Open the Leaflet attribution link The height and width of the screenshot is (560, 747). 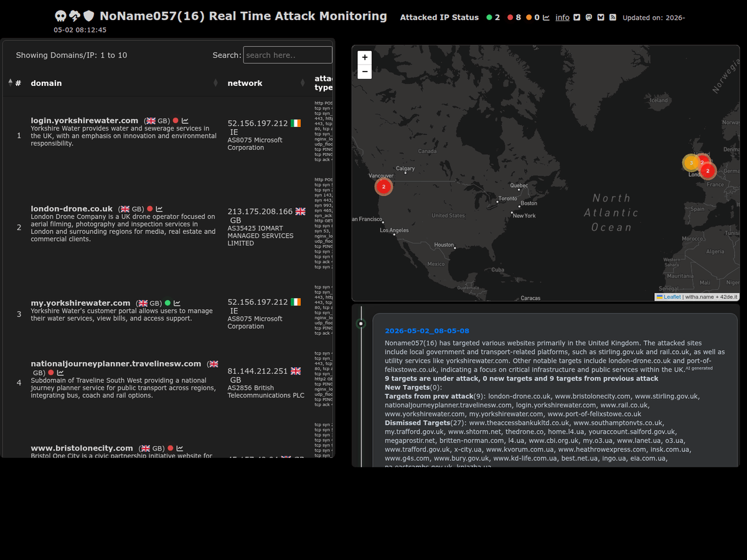coord(669,297)
